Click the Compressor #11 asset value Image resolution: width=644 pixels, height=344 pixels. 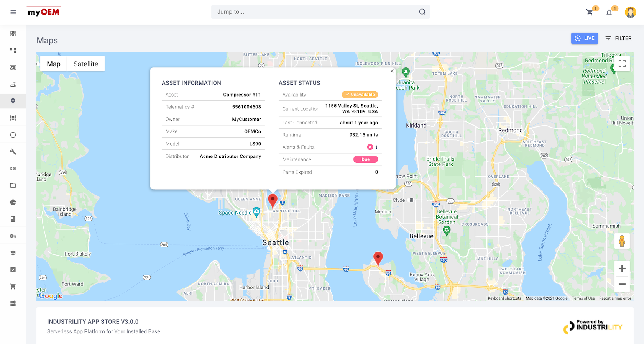(242, 95)
